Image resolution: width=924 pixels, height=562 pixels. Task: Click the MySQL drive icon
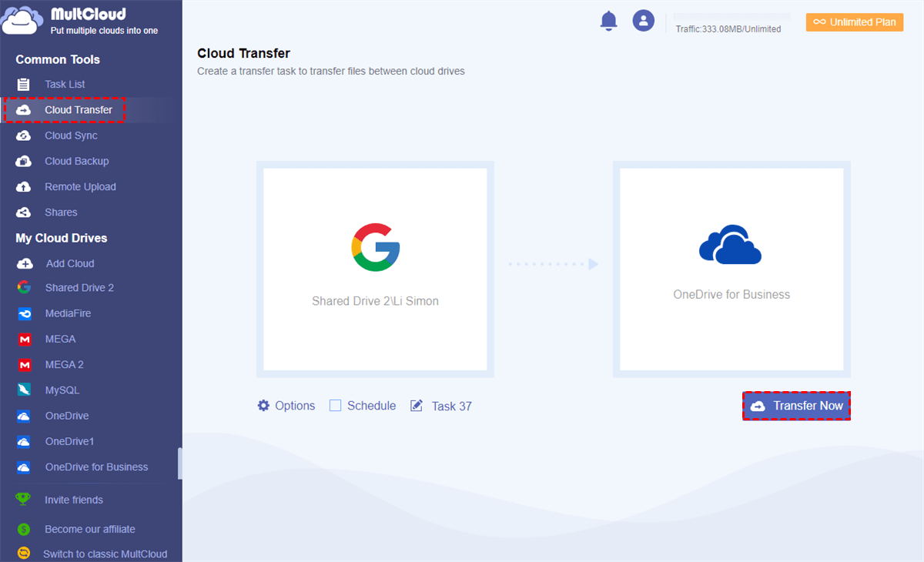[x=24, y=390]
